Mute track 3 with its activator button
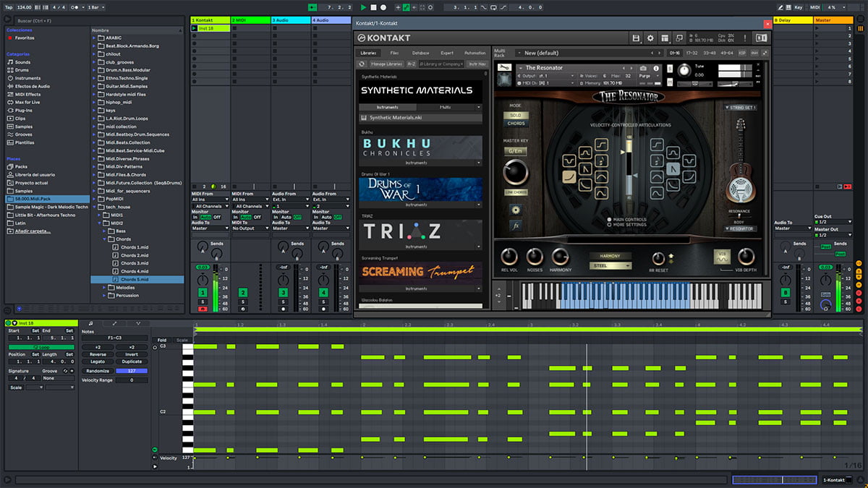 coord(283,292)
